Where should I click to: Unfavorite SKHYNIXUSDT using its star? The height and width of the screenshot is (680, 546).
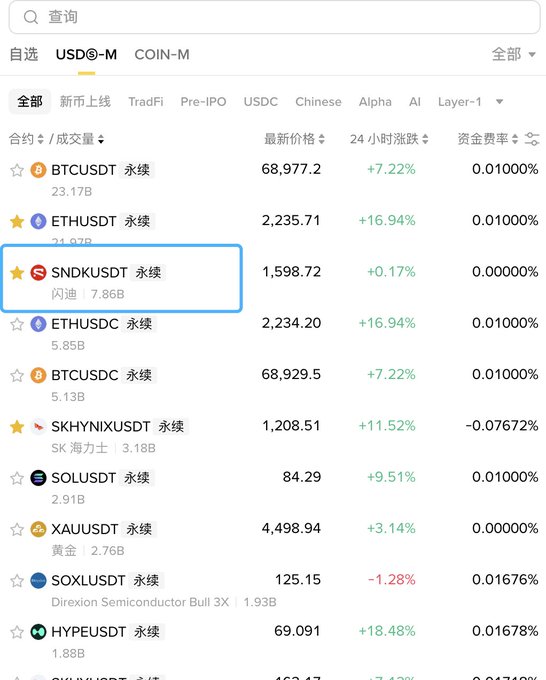[x=17, y=427]
